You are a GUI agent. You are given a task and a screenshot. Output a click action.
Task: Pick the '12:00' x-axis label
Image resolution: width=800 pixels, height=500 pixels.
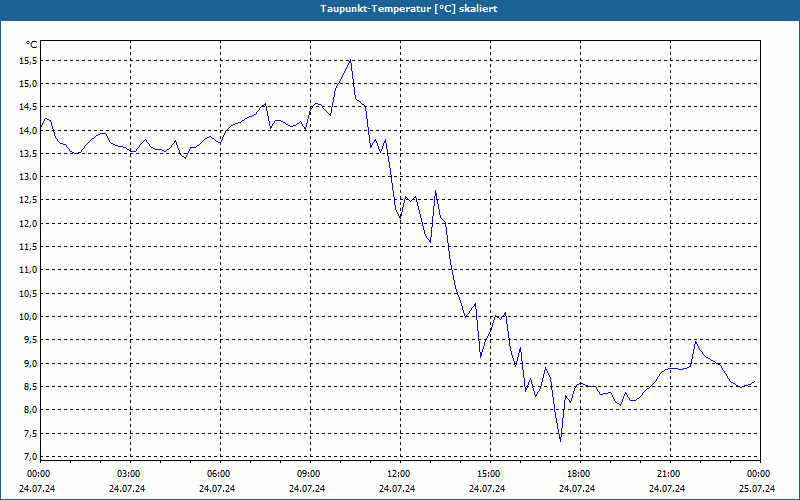click(399, 474)
